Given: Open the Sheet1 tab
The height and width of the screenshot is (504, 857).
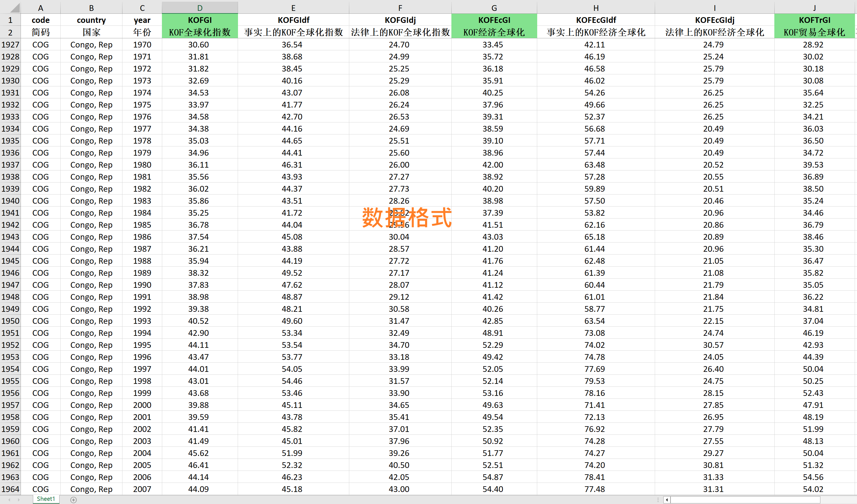Looking at the screenshot, I should click(46, 499).
